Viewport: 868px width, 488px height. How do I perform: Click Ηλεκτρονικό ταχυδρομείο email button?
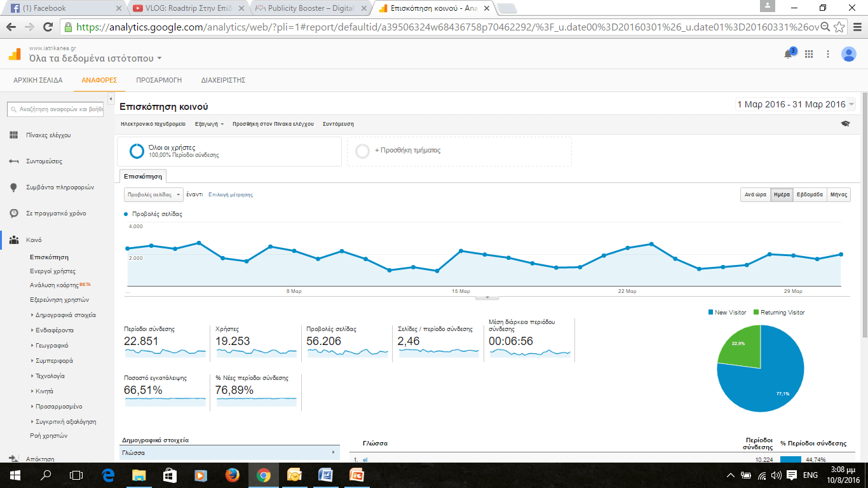(153, 124)
